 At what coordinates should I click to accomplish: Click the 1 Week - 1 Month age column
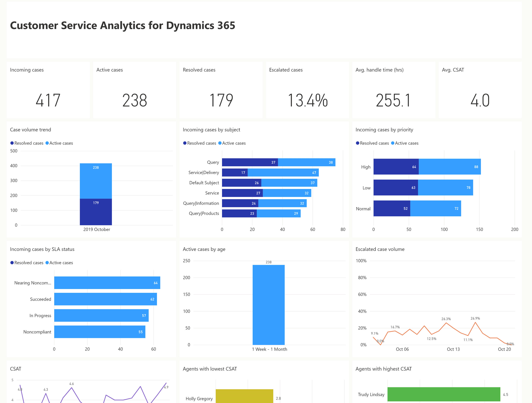[269, 305]
